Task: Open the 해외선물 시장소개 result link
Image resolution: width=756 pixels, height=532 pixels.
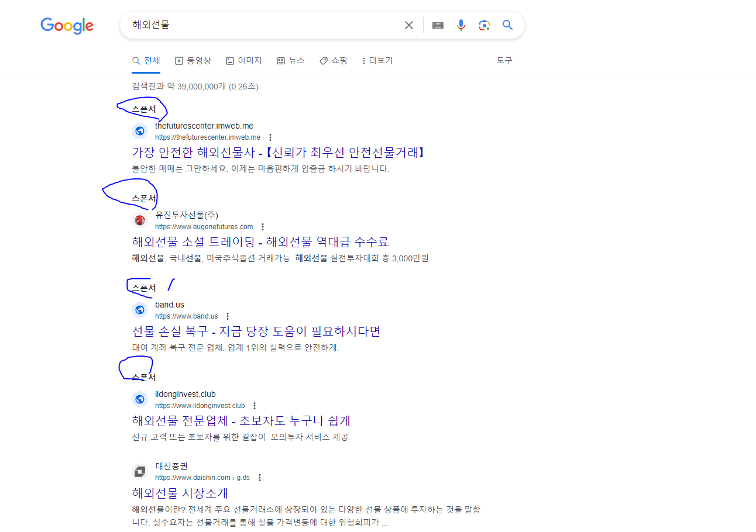Action: (x=180, y=493)
